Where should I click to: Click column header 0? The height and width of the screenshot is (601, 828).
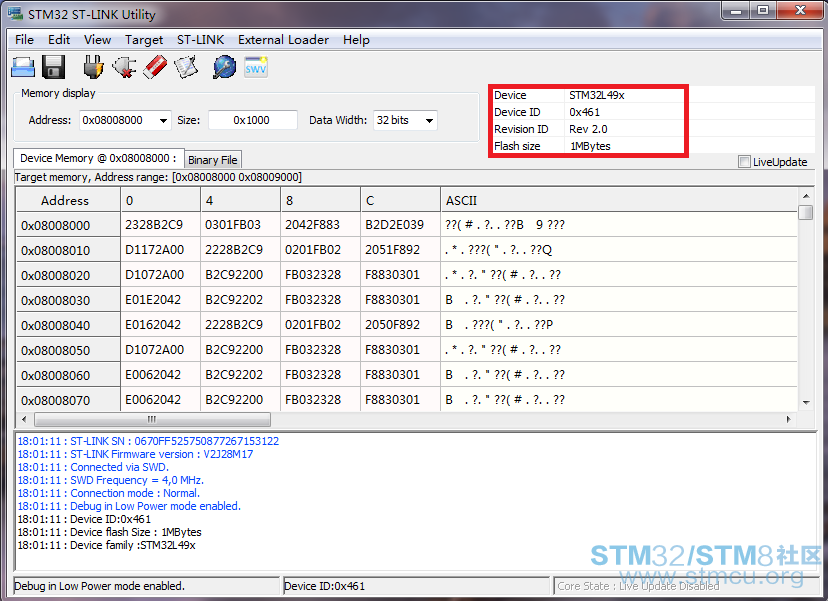(161, 201)
